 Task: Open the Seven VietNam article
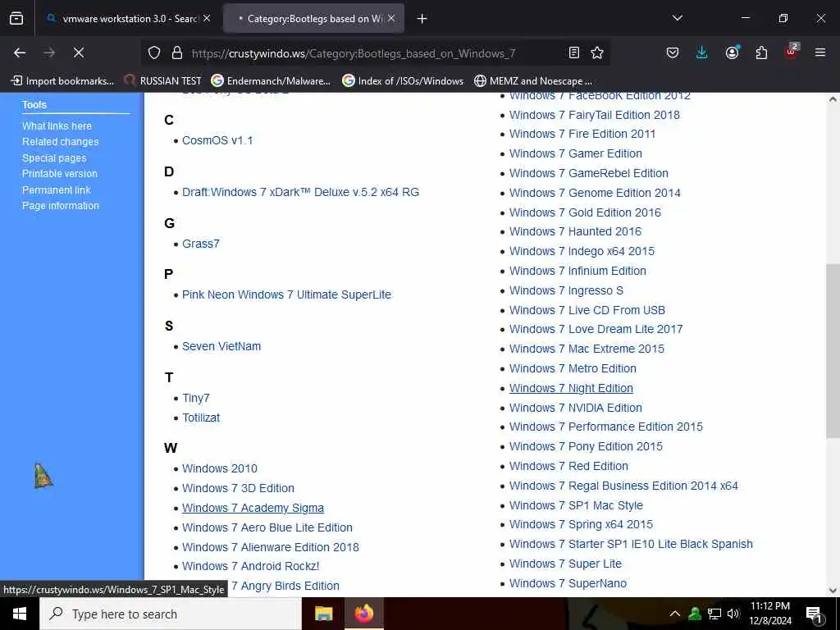[221, 346]
